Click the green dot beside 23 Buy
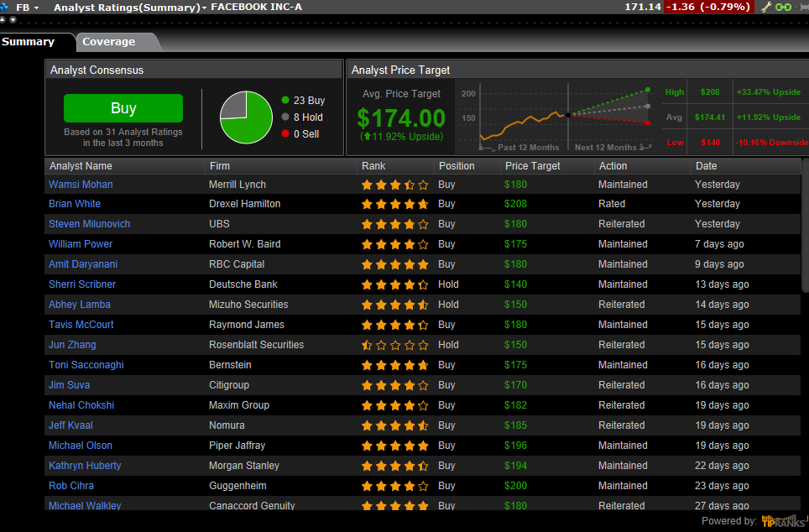Viewport: 809px width, 532px height. coord(284,100)
